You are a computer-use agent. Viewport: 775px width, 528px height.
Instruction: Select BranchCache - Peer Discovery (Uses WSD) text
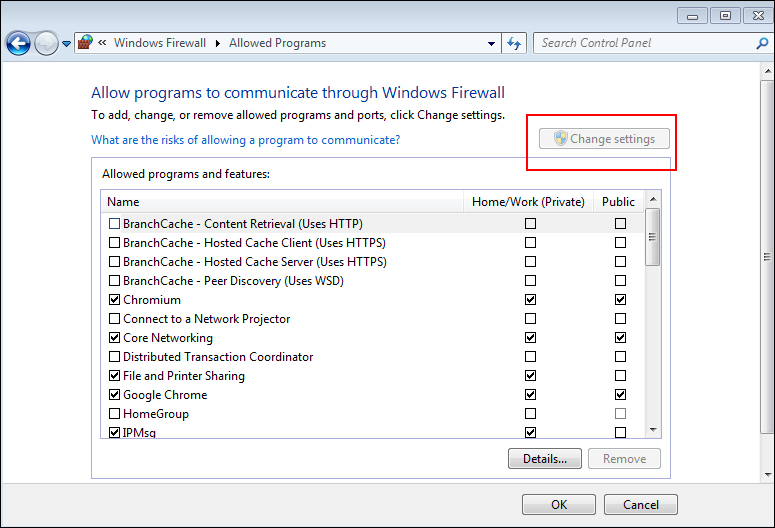[233, 281]
